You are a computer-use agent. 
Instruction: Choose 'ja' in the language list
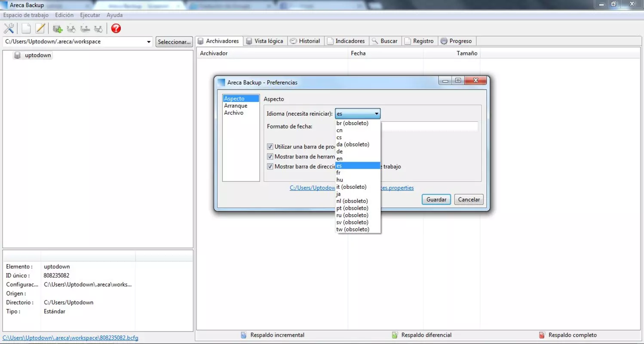click(x=358, y=194)
